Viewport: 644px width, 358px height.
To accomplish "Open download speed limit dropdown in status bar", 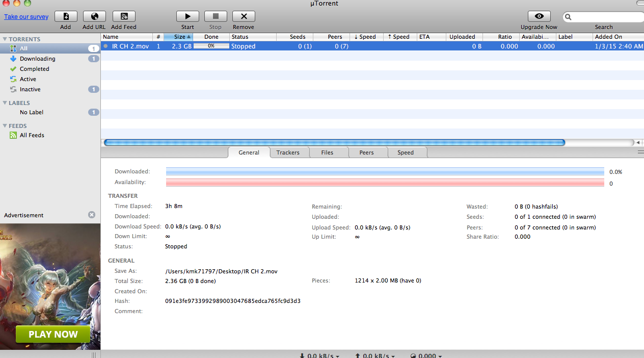I will click(x=319, y=355).
